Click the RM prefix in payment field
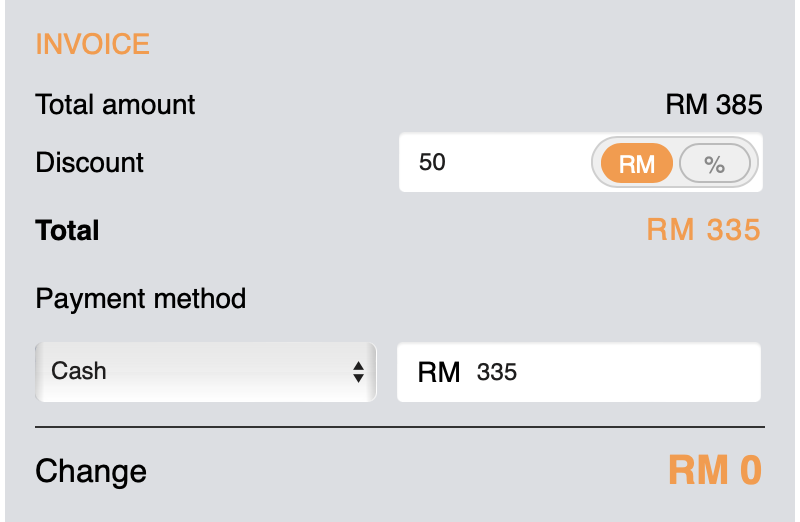Image resolution: width=800 pixels, height=522 pixels. (x=439, y=373)
